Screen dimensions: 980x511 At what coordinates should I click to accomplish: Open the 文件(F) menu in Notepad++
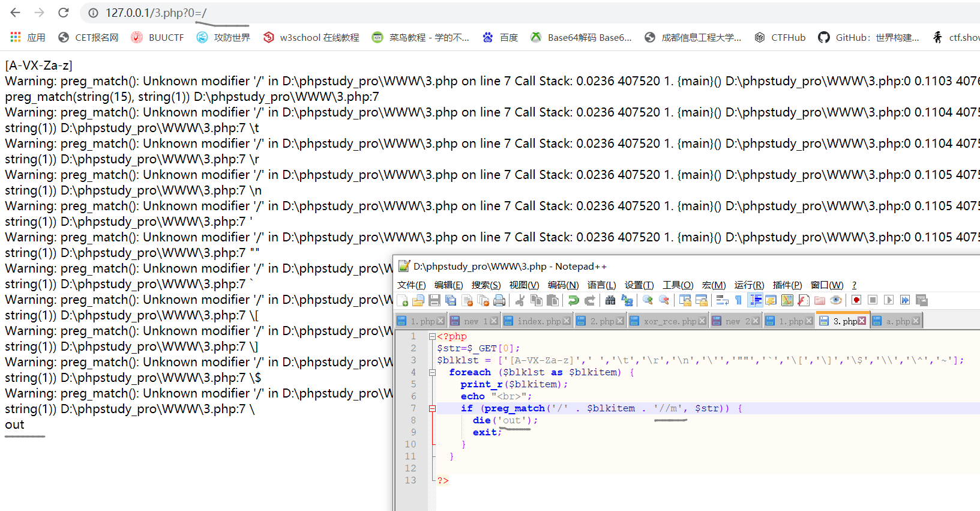412,285
